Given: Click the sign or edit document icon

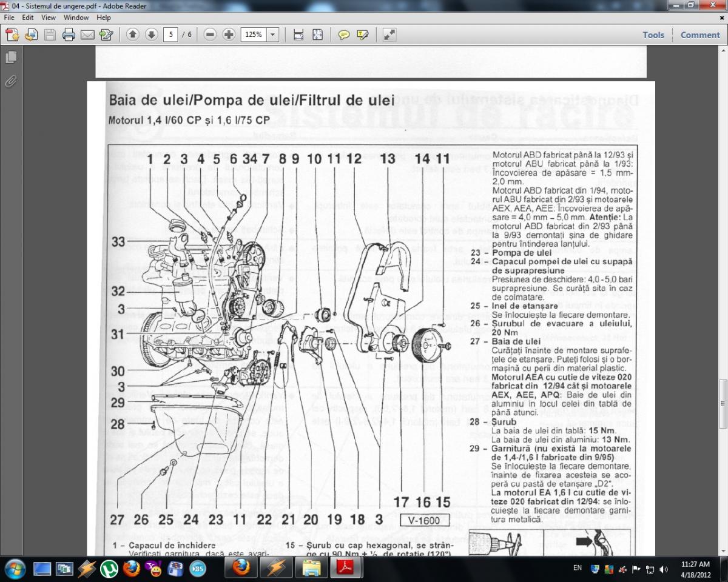Looking at the screenshot, I should pyautogui.click(x=106, y=35).
